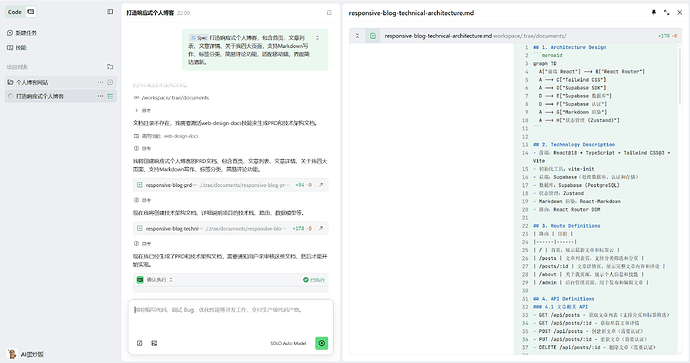The image size is (690, 363).
Task: Open the skills book item
Action: (17, 48)
